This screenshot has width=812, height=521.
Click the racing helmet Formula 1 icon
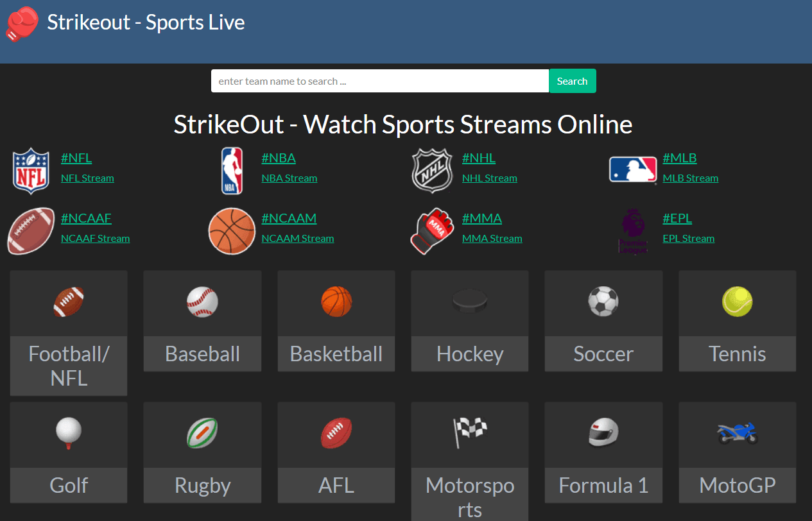click(603, 432)
